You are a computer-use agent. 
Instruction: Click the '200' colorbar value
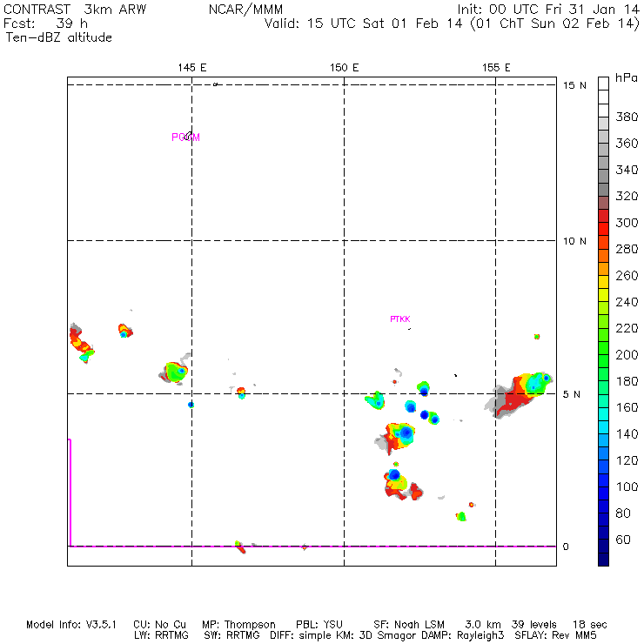627,354
